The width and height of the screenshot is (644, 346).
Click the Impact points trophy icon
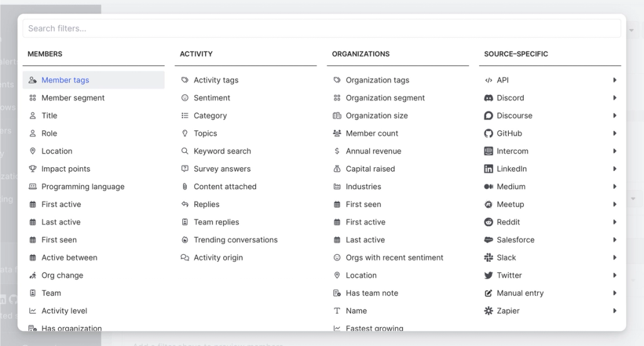pyautogui.click(x=33, y=169)
